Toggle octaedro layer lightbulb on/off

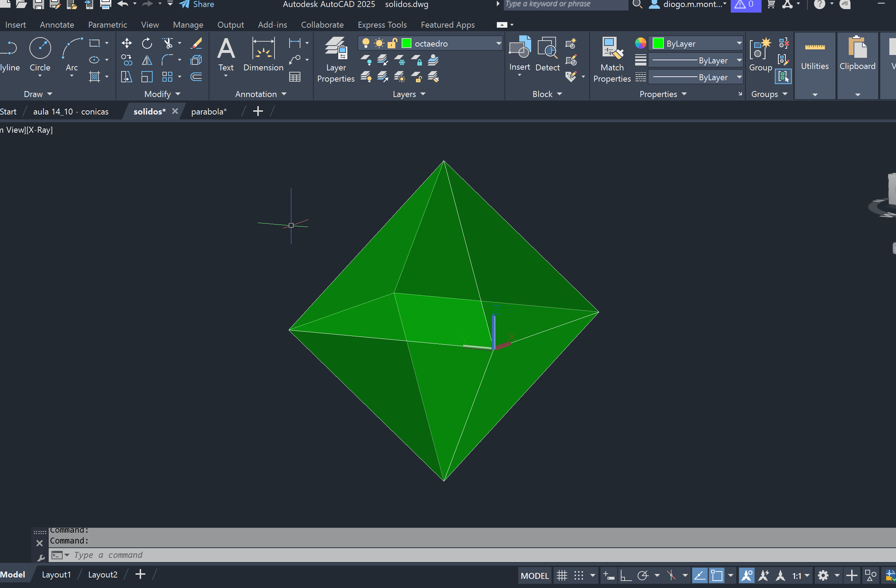[x=365, y=43]
